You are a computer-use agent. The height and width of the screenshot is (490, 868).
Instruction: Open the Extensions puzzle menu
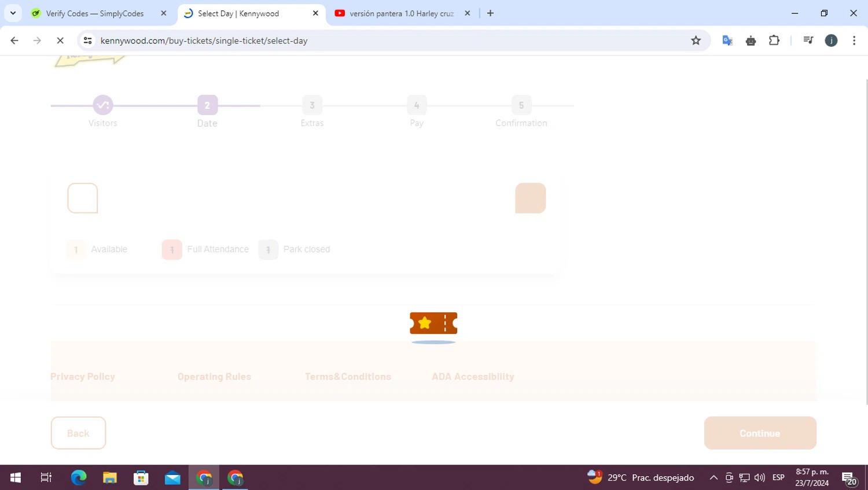tap(774, 40)
